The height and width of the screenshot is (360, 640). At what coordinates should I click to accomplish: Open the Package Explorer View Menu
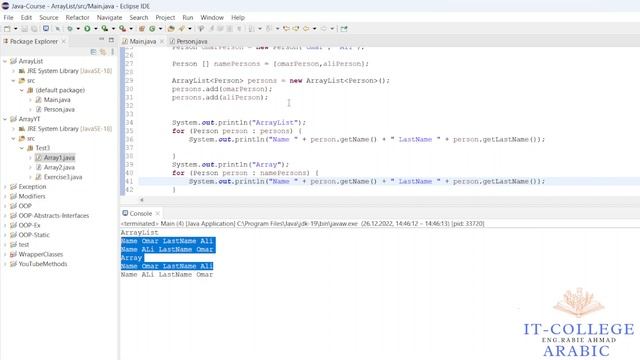click(x=112, y=52)
